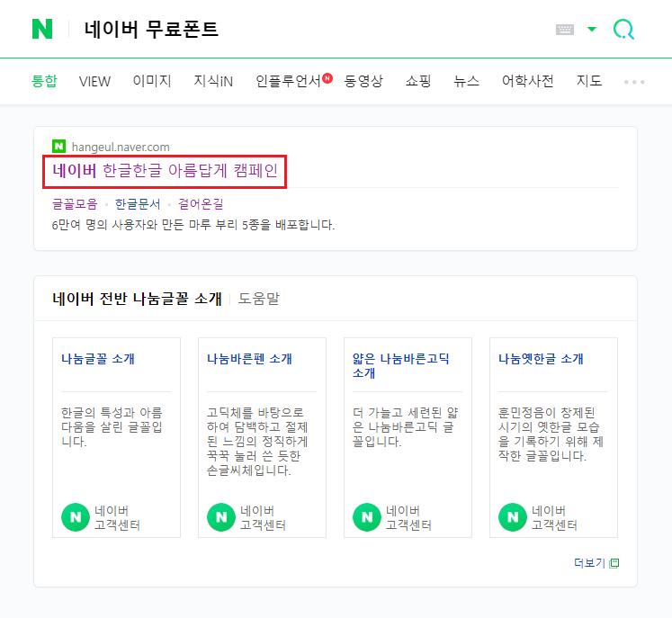Screen dimensions: 672x618
Task: Click the N avatar in 얇은 나눔바른고딕 card
Action: [x=367, y=517]
